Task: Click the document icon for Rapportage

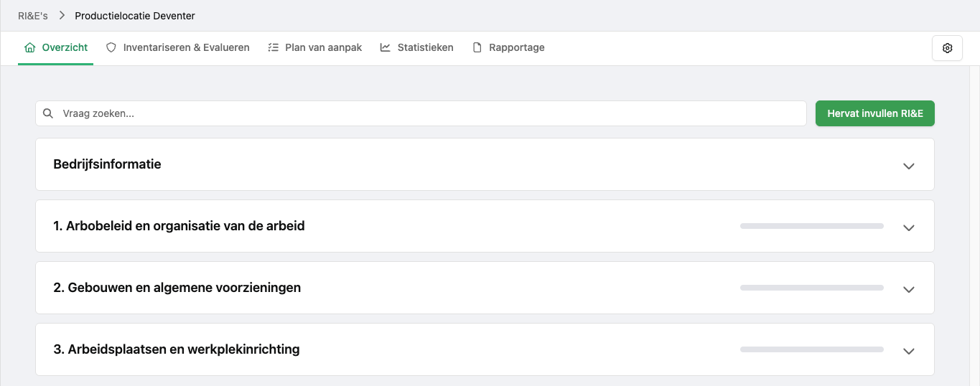Action: pos(477,48)
